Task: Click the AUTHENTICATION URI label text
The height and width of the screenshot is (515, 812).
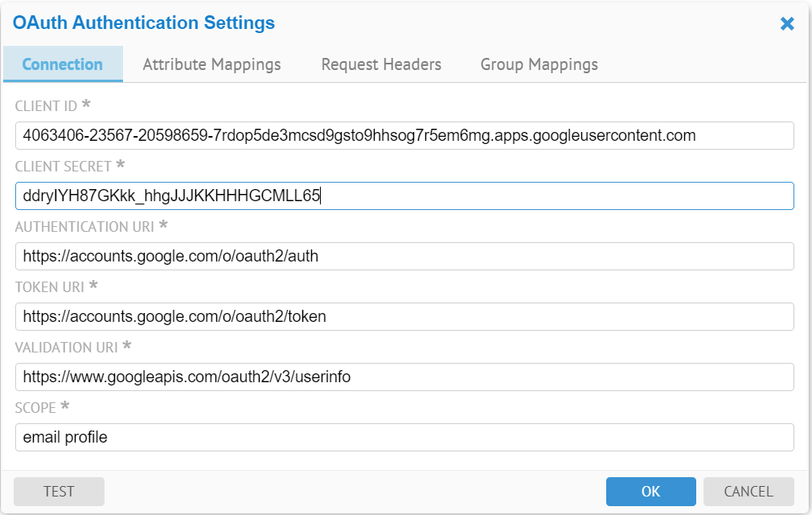Action: (x=85, y=227)
